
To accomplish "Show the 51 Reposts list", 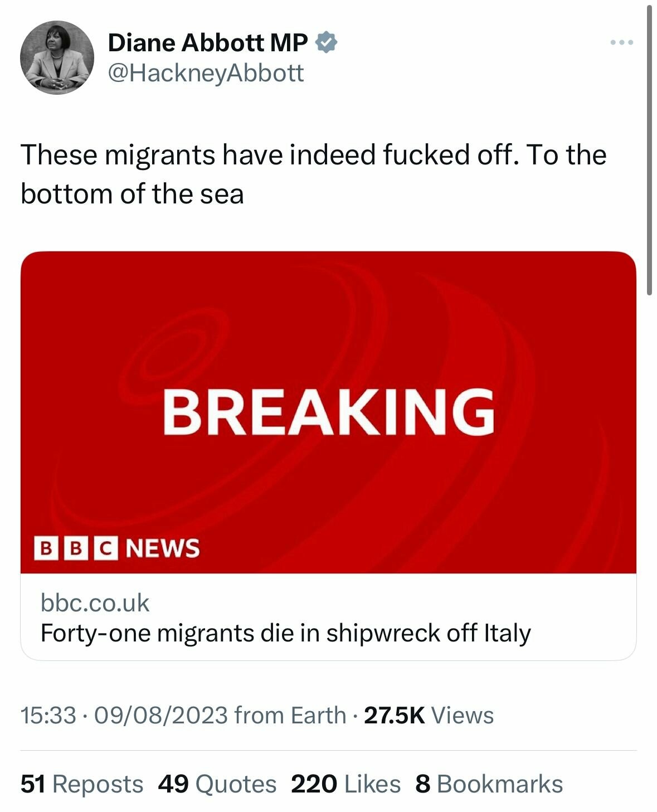I will pos(82,784).
